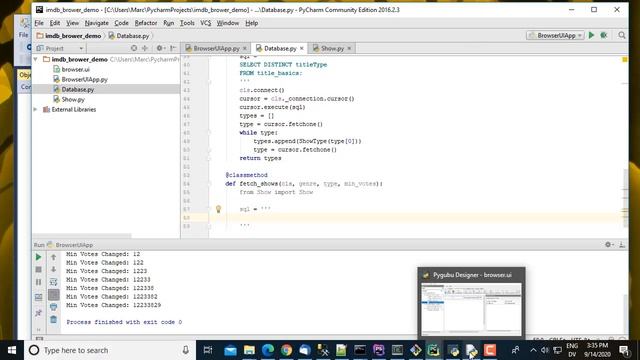This screenshot has height=360, width=640.
Task: Open the VCS menu
Action: click(206, 23)
